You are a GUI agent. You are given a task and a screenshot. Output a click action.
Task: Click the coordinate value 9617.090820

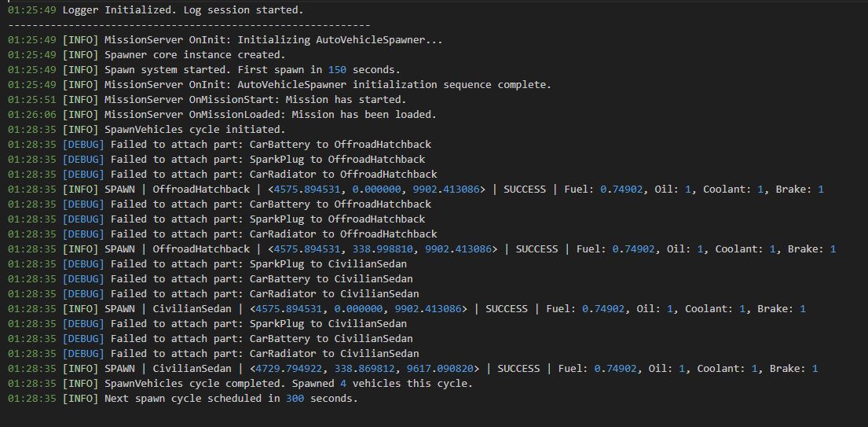tap(443, 369)
